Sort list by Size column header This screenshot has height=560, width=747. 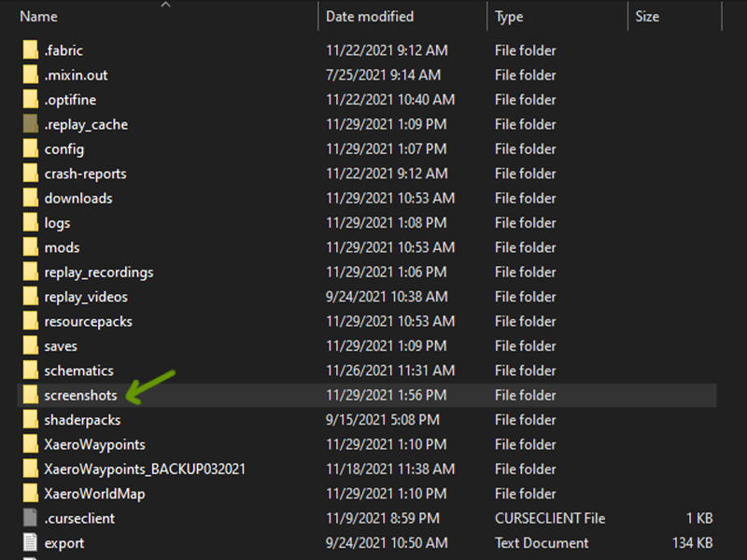[x=646, y=17]
